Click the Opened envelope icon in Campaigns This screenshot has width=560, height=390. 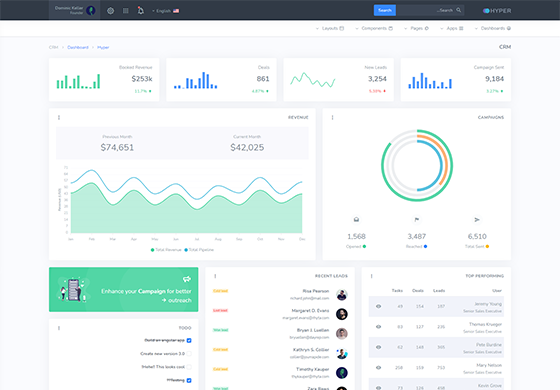coord(356,220)
